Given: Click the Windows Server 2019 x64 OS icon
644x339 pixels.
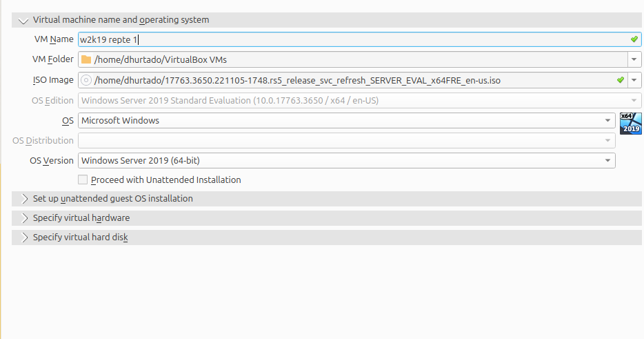Looking at the screenshot, I should coord(630,123).
